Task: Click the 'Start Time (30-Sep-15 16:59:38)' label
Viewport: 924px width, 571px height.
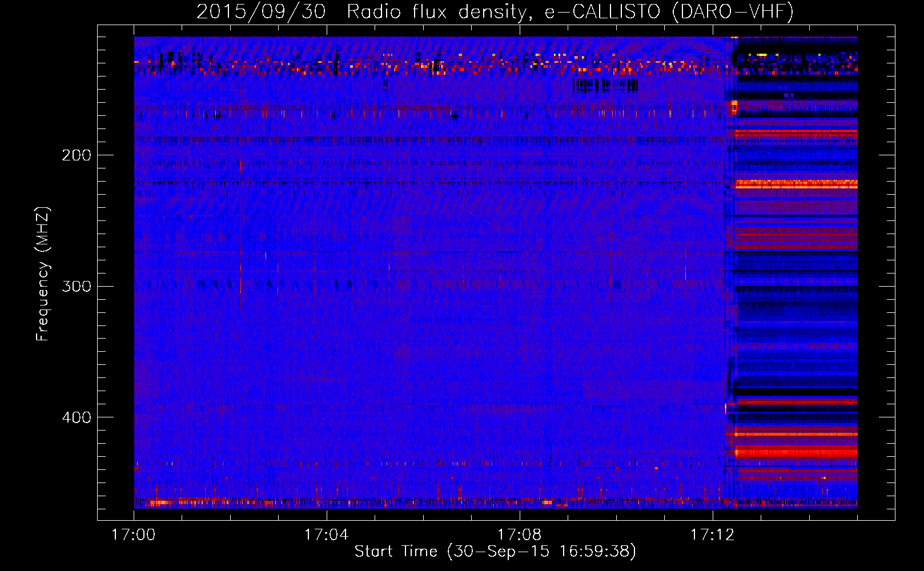Action: (x=495, y=552)
